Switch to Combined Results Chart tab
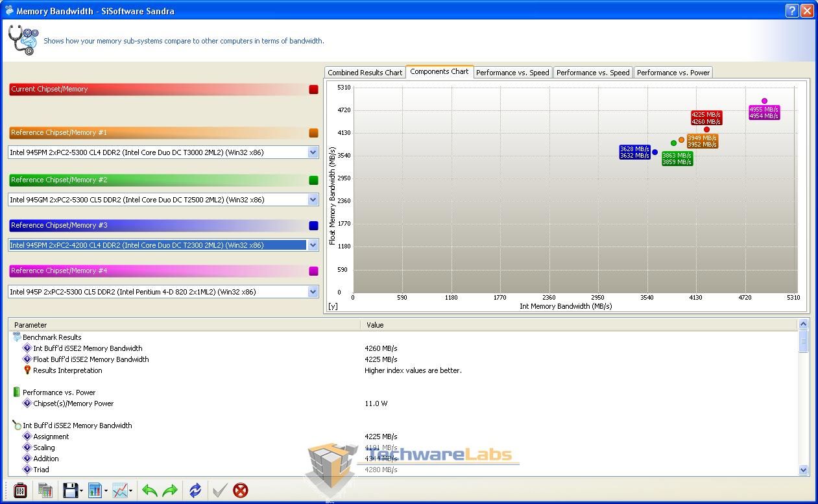818x504 pixels. coord(365,73)
